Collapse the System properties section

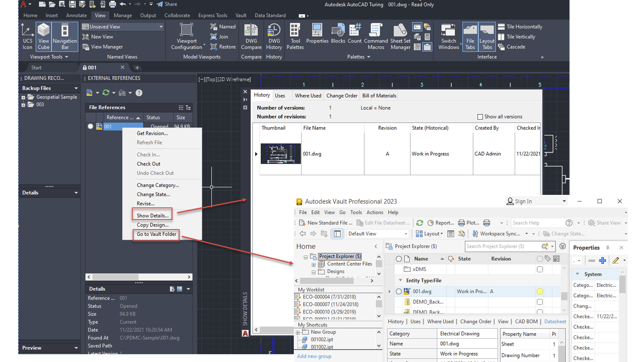click(x=577, y=274)
